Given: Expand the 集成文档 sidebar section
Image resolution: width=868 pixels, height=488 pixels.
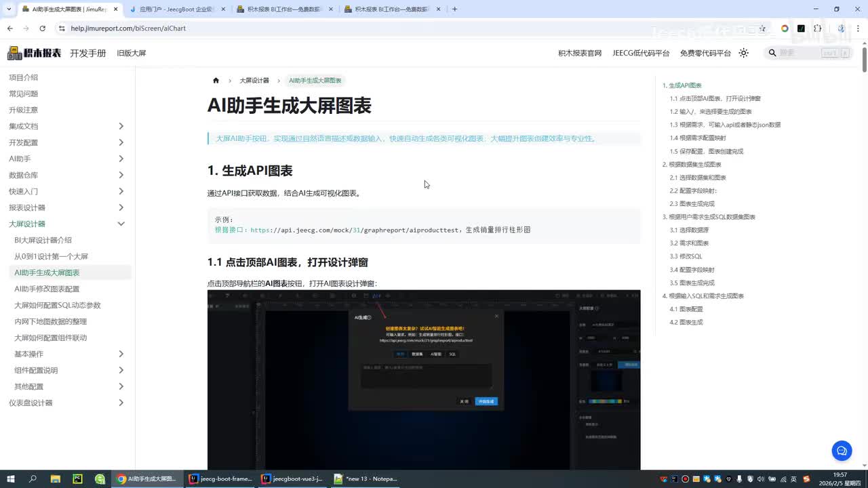Looking at the screenshot, I should (x=121, y=126).
